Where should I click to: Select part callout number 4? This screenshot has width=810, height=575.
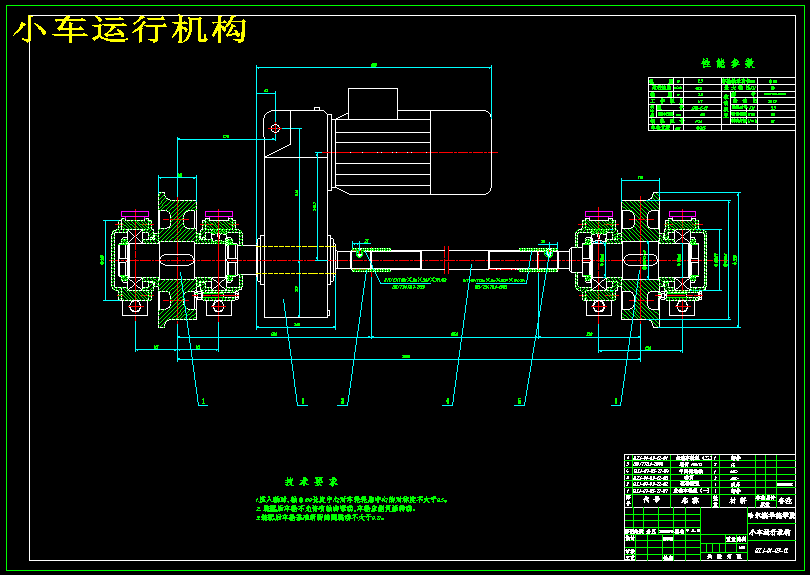point(448,401)
